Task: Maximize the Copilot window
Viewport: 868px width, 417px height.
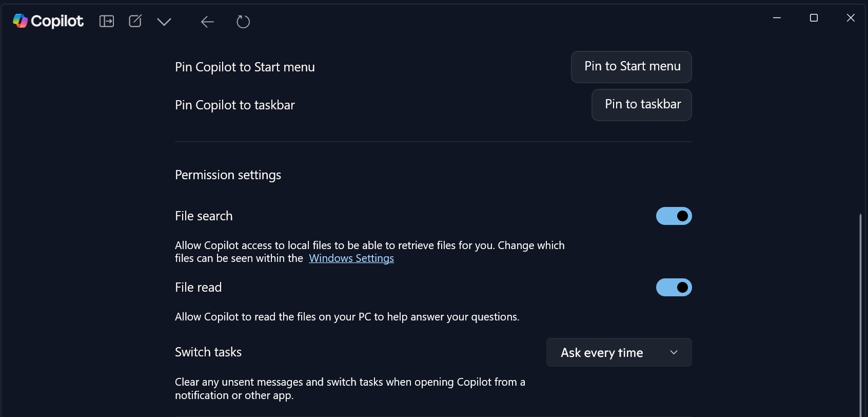Action: [x=813, y=17]
